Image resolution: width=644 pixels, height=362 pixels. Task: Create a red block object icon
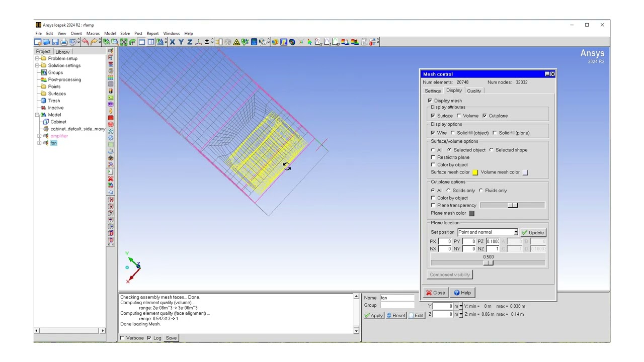(x=111, y=124)
